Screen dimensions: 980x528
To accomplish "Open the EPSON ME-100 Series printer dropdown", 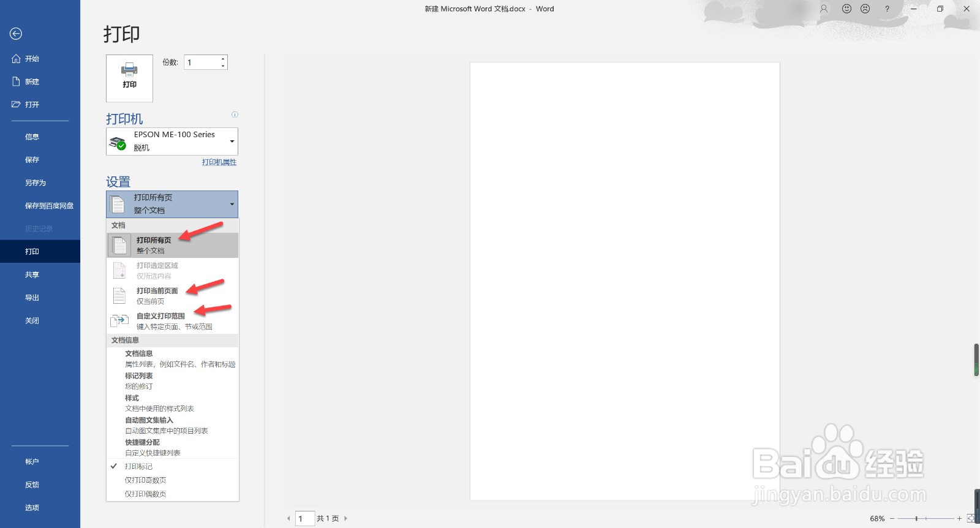I will coord(172,141).
